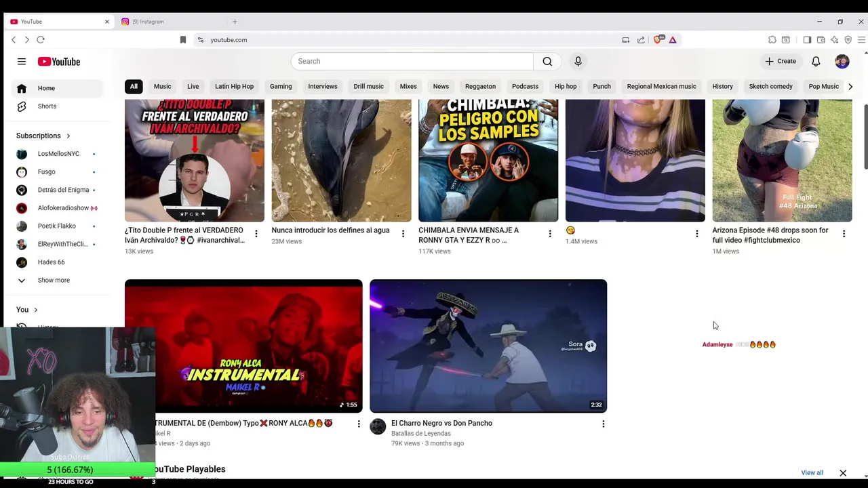Open the notifications bell
This screenshot has width=868, height=488.
(816, 61)
